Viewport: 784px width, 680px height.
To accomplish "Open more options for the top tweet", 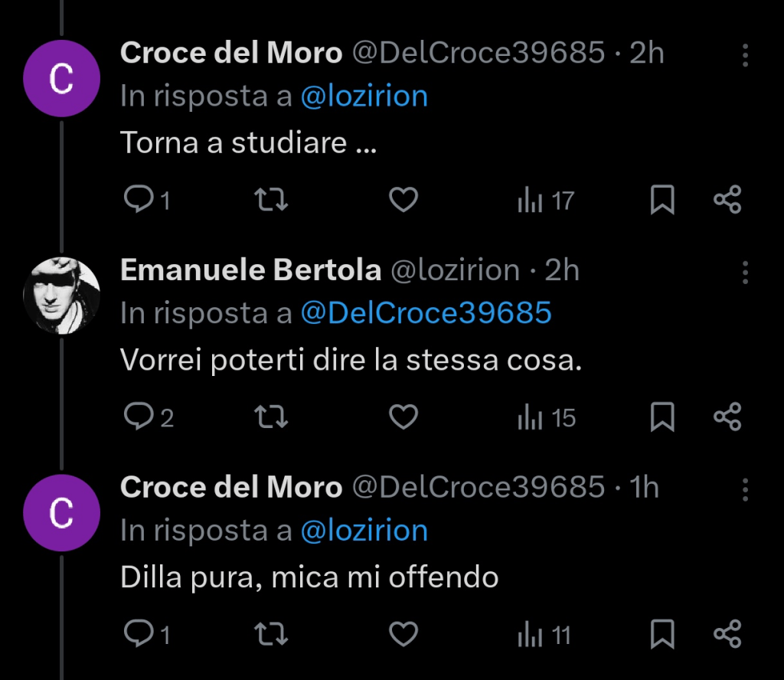I will click(746, 54).
